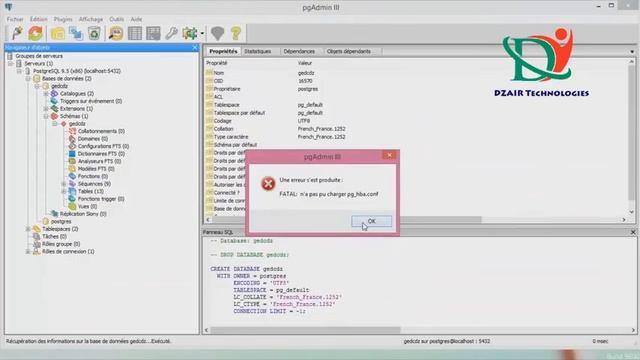
Task: Open the object Properties toolbar icon
Action: point(58,33)
